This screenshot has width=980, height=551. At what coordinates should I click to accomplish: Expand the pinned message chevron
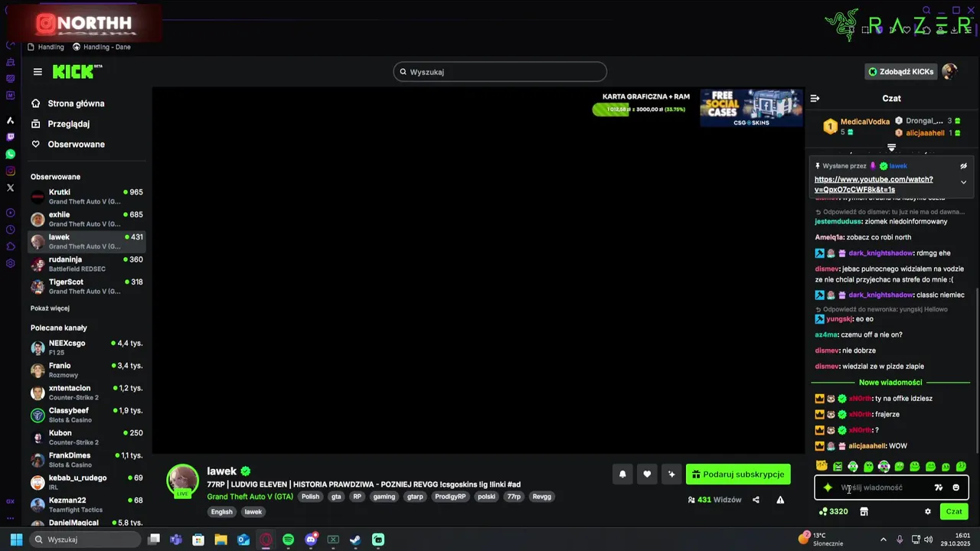(963, 182)
